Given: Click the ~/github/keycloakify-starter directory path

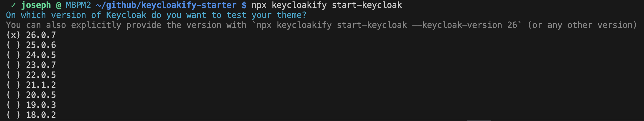Looking at the screenshot, I should 166,5.
